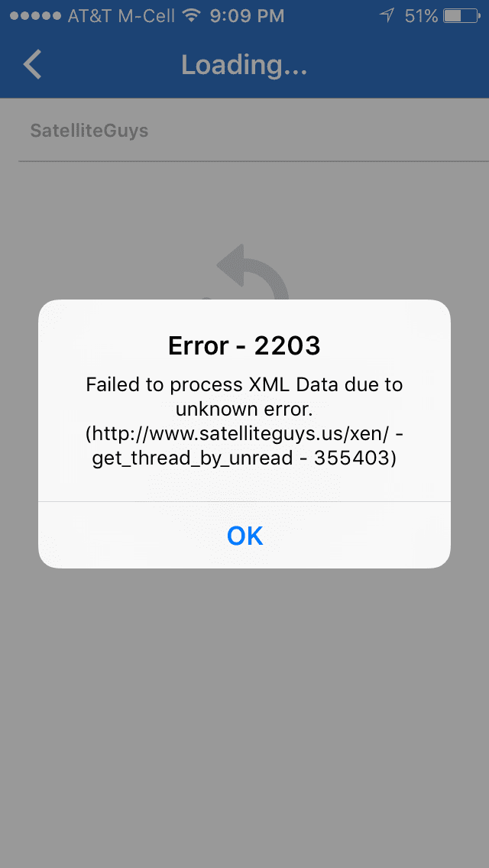This screenshot has width=489, height=868.
Task: Tap the divider line under SatelliteGuys
Action: click(x=254, y=162)
